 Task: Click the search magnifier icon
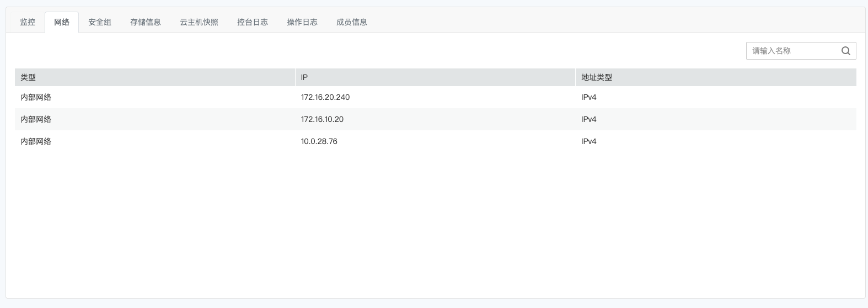click(x=845, y=51)
